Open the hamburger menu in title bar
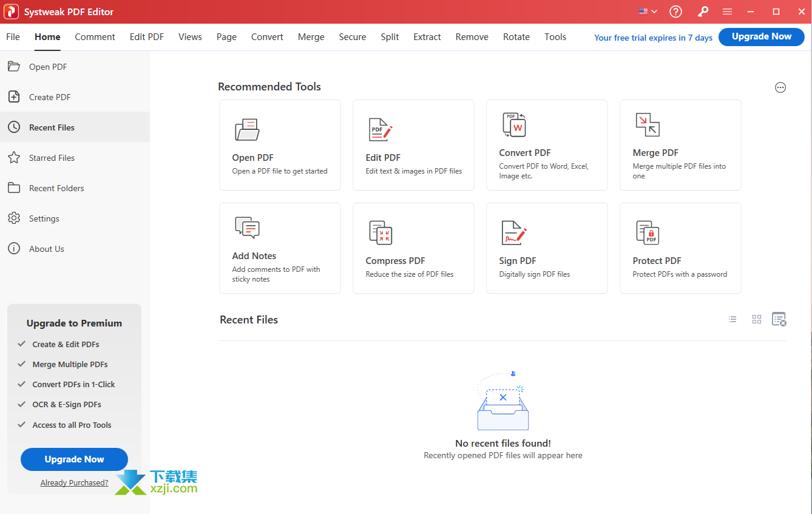The height and width of the screenshot is (514, 812). coord(727,12)
